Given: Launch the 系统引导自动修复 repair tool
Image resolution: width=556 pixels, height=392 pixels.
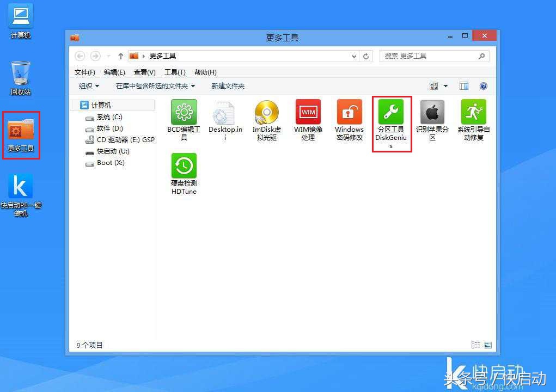Looking at the screenshot, I should [473, 118].
